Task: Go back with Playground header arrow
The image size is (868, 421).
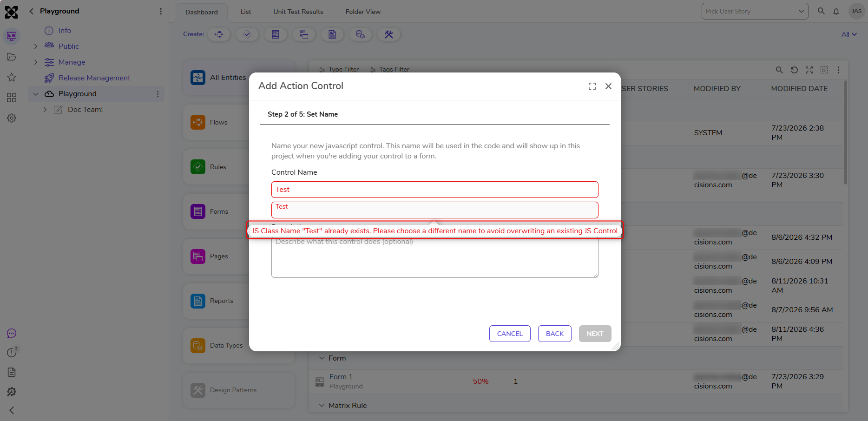Action: point(32,11)
